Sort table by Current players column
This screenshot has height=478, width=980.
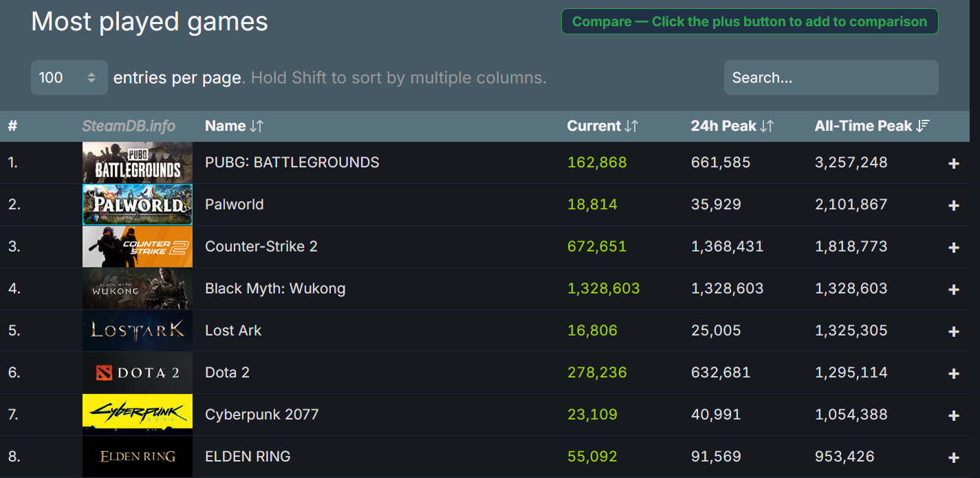602,126
